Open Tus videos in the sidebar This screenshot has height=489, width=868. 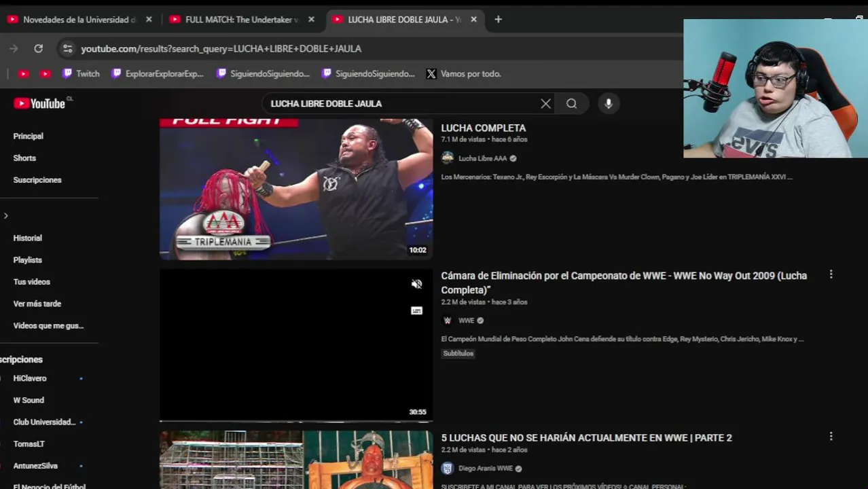tap(32, 281)
